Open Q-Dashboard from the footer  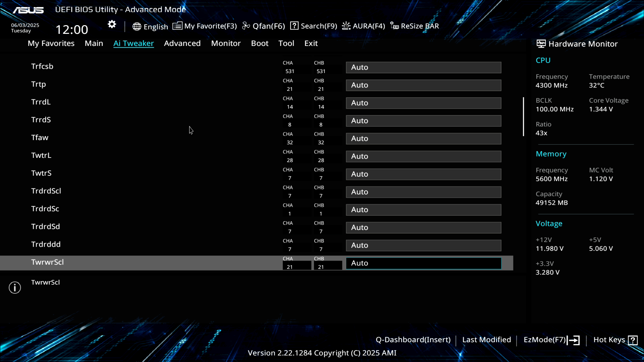(x=413, y=340)
